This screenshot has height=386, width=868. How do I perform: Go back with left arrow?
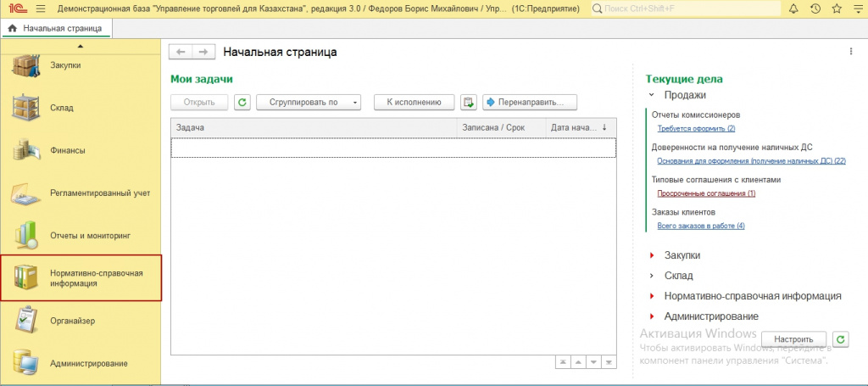(180, 52)
